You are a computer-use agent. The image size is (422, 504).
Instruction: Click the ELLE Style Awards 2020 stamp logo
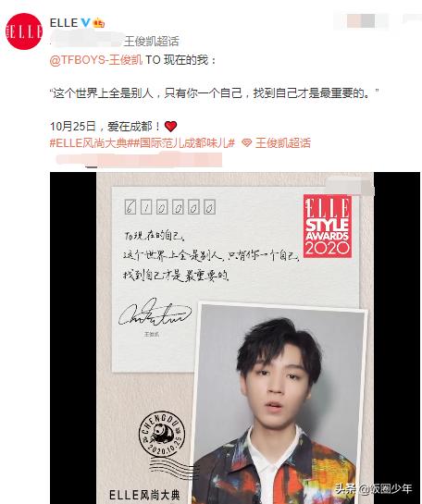click(x=328, y=226)
